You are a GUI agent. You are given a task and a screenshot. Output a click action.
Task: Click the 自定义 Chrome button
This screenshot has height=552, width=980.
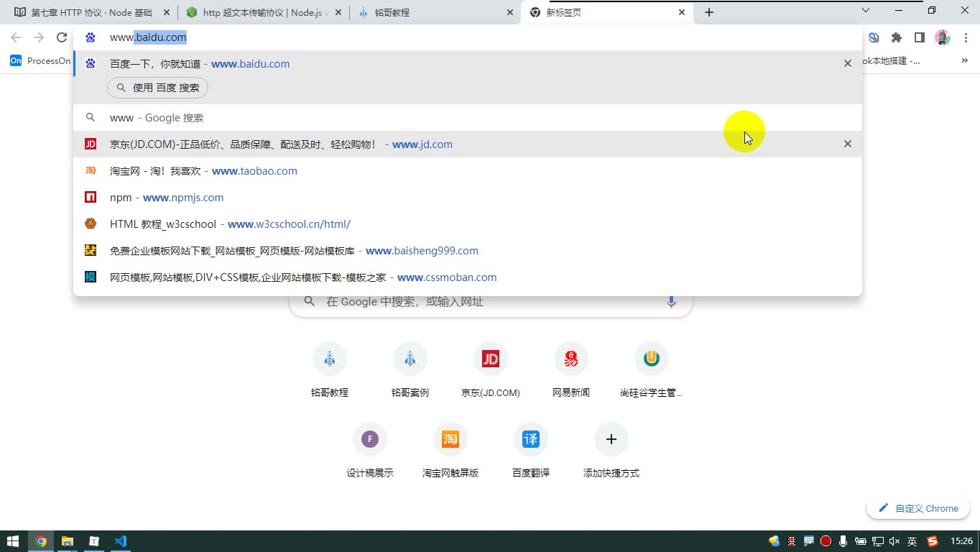click(918, 508)
